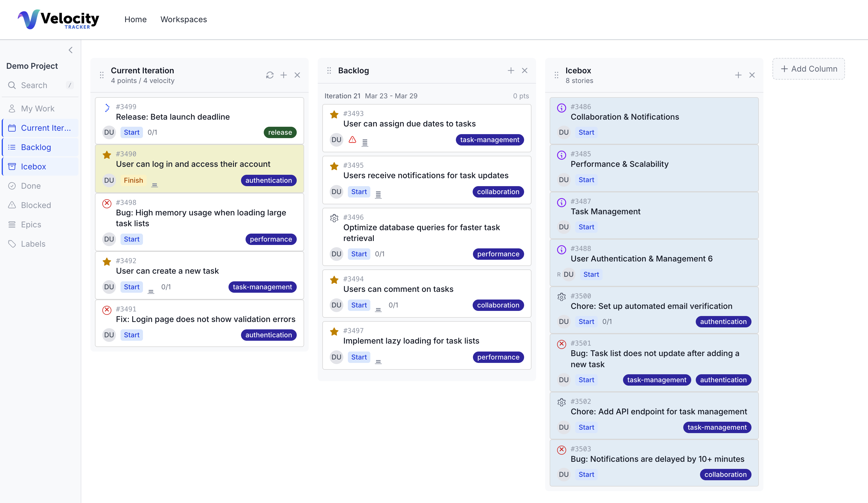
Task: Click the Labels tag icon in sidebar
Action: pyautogui.click(x=12, y=244)
